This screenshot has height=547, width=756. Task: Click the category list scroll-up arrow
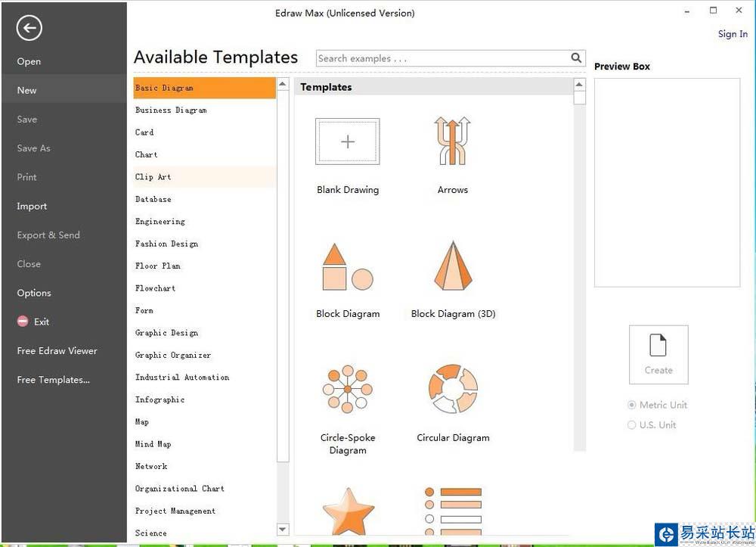point(283,84)
